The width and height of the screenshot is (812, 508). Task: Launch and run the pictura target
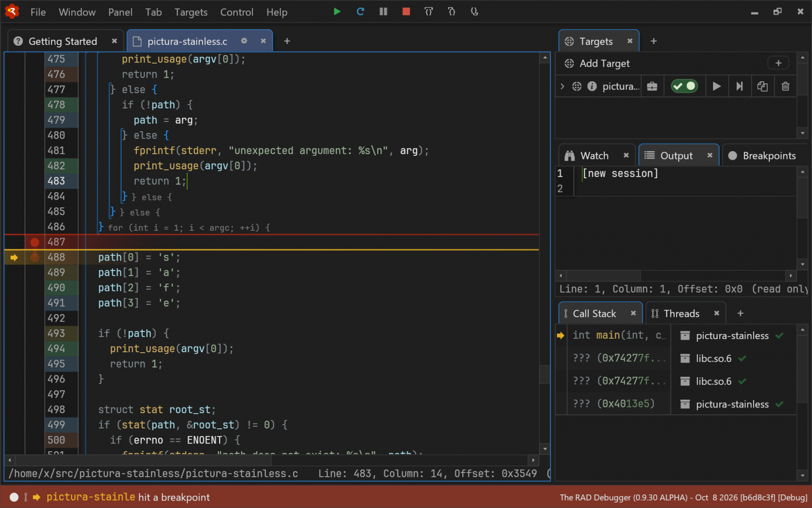pyautogui.click(x=717, y=86)
